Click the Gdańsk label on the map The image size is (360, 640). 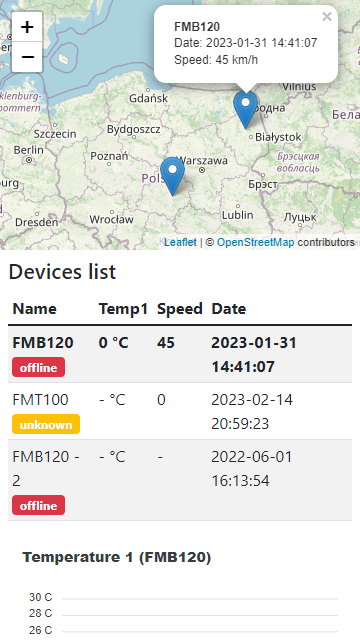[148, 98]
